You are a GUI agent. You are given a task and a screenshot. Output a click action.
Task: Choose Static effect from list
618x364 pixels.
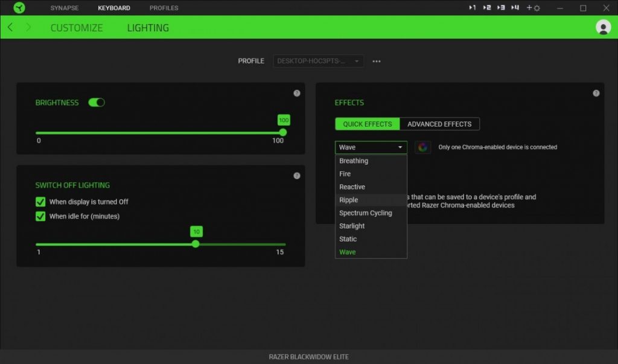click(371, 239)
